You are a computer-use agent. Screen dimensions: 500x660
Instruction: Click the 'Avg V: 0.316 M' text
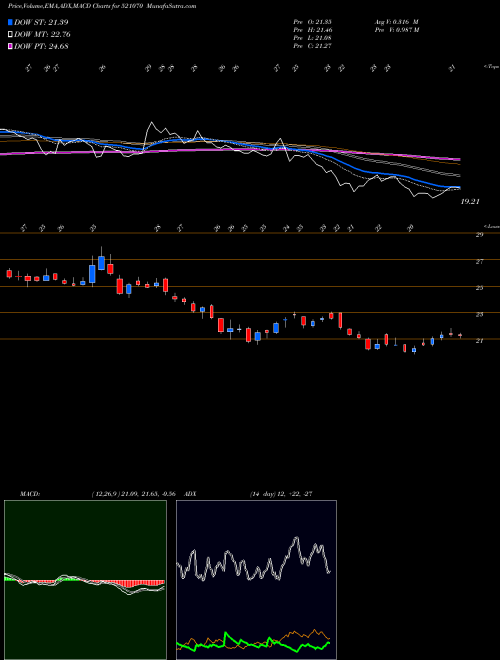coord(396,22)
